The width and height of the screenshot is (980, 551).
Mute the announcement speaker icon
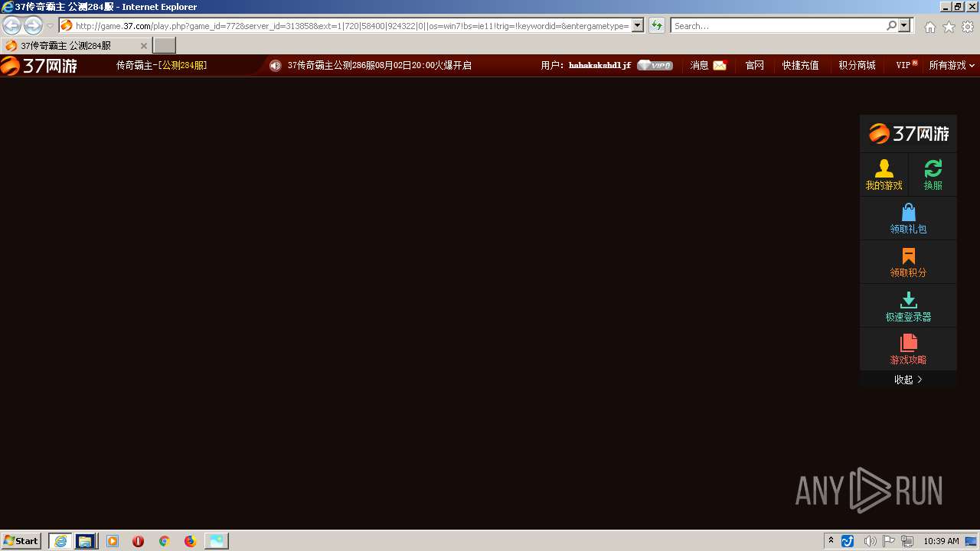click(276, 66)
